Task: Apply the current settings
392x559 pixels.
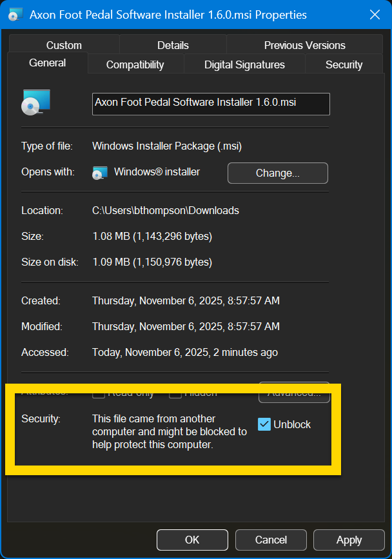Action: pos(349,540)
